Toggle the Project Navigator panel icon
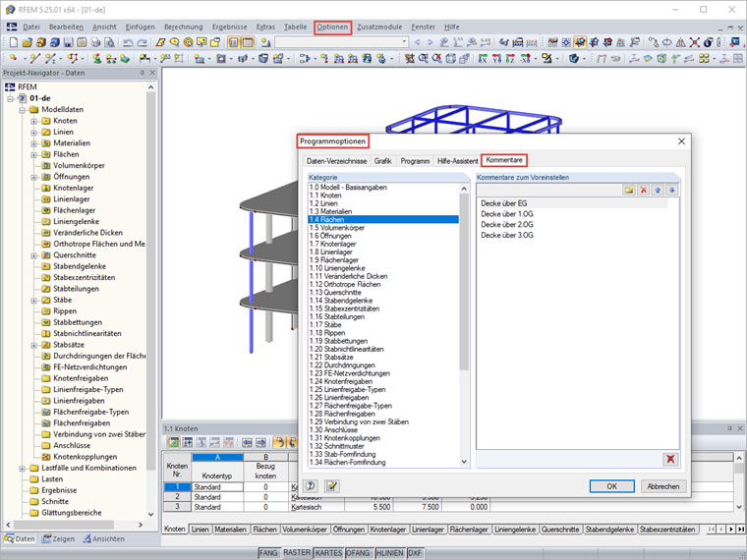The height and width of the screenshot is (560, 747). 234,43
